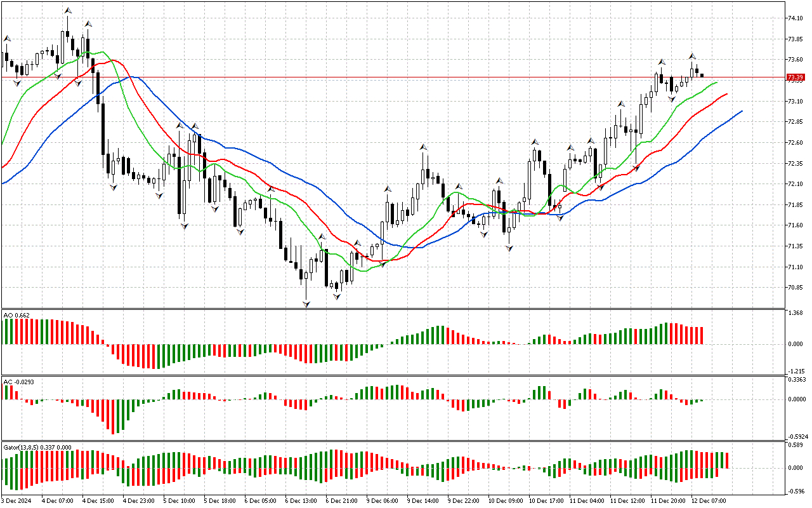812x508 pixels.
Task: Click the 6 Dec 21:00 time label
Action: click(x=343, y=501)
